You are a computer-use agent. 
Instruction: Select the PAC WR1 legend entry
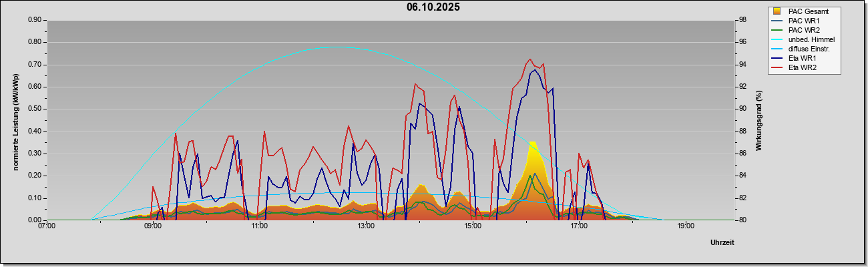(x=803, y=21)
